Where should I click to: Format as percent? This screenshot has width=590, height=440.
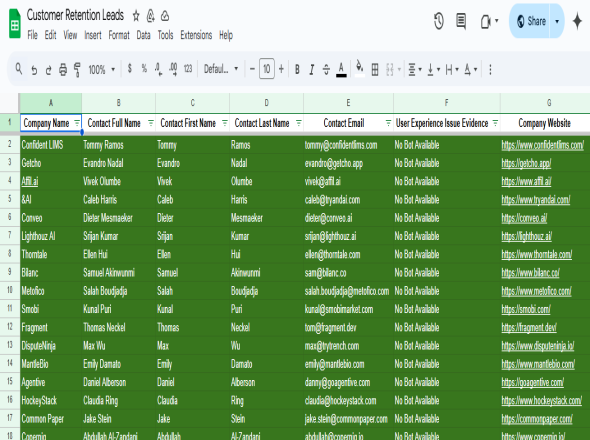point(144,69)
